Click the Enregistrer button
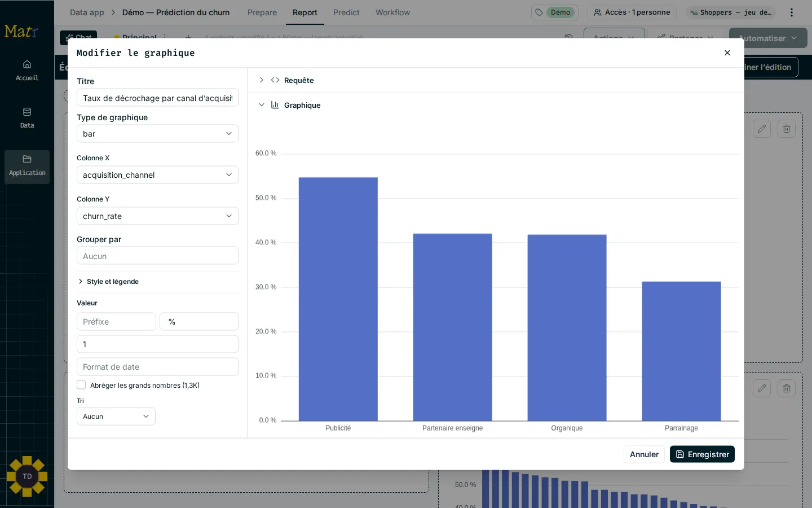The width and height of the screenshot is (812, 508). click(x=703, y=454)
